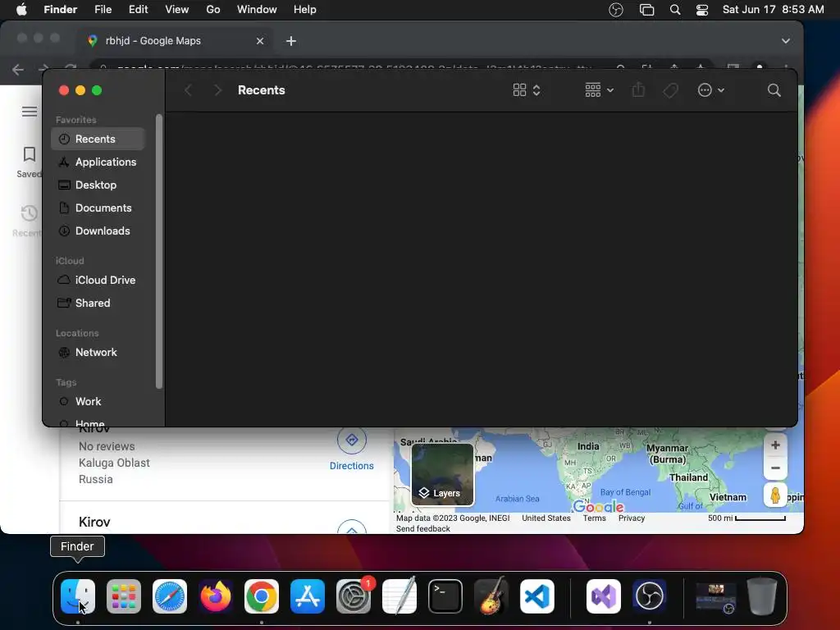This screenshot has width=840, height=630.
Task: Zoom in on the map
Action: (x=775, y=445)
